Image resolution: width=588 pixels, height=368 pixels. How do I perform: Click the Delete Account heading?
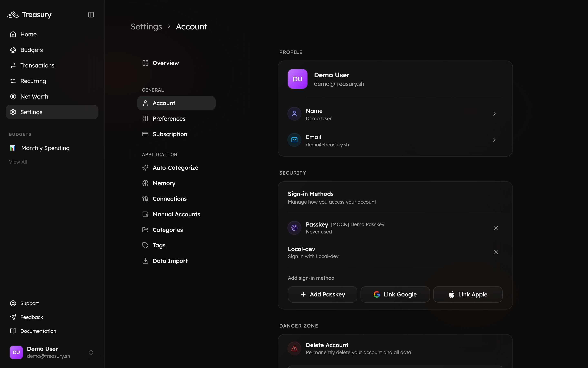[x=327, y=345]
